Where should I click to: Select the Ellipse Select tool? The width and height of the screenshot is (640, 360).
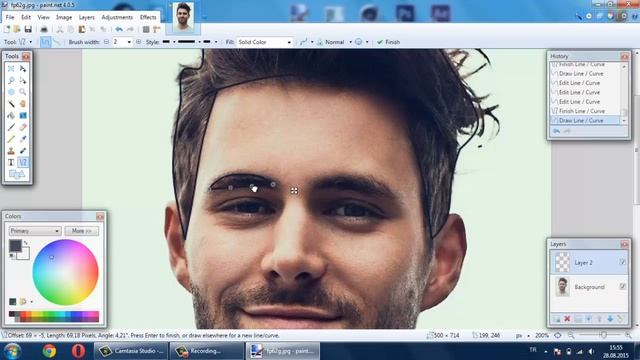click(11, 92)
